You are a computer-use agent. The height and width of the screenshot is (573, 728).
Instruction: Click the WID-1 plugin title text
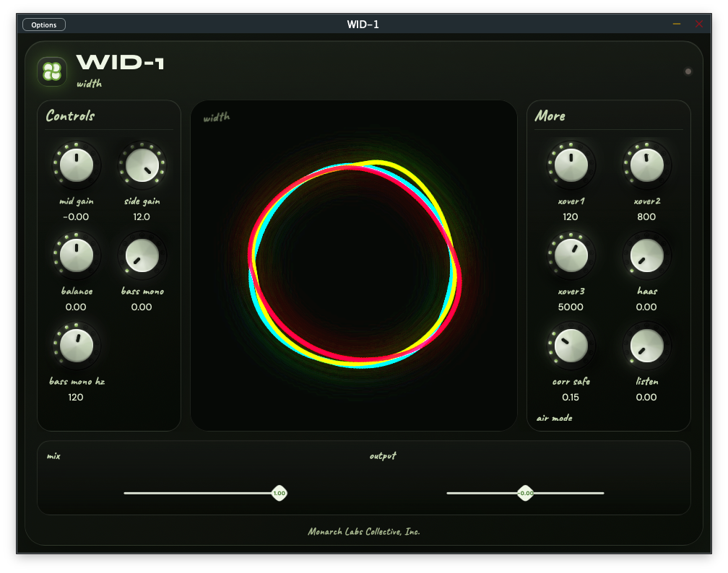[x=120, y=62]
